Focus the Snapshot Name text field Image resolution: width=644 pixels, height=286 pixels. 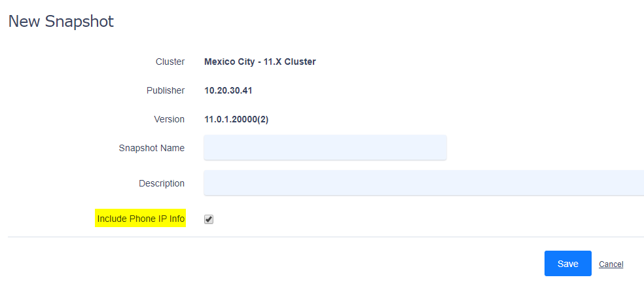point(325,147)
